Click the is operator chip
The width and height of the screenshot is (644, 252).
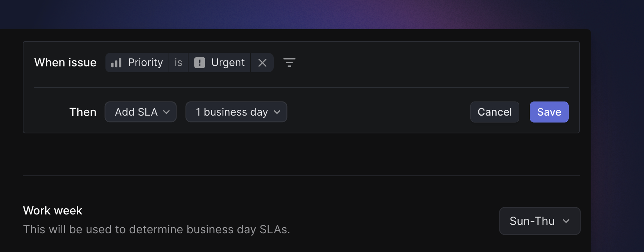click(178, 63)
